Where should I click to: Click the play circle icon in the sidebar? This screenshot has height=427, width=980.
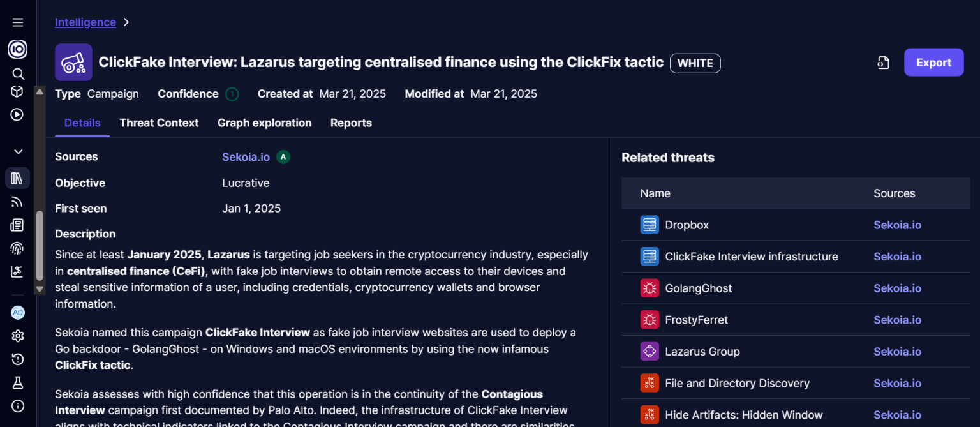point(17,115)
